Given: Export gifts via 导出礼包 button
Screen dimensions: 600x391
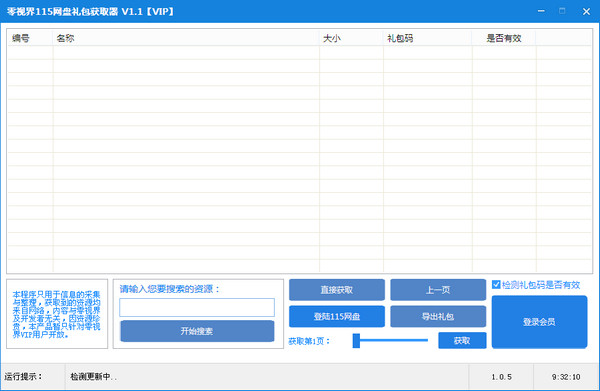Looking at the screenshot, I should pos(438,316).
